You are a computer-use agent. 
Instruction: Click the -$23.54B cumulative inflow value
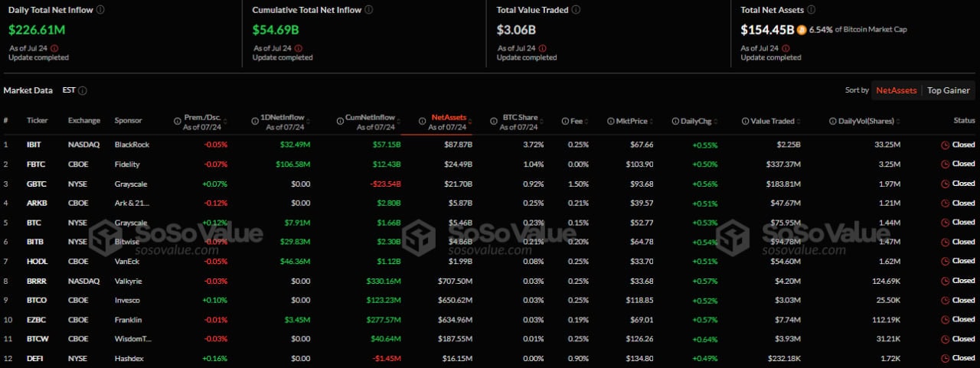[x=385, y=184]
